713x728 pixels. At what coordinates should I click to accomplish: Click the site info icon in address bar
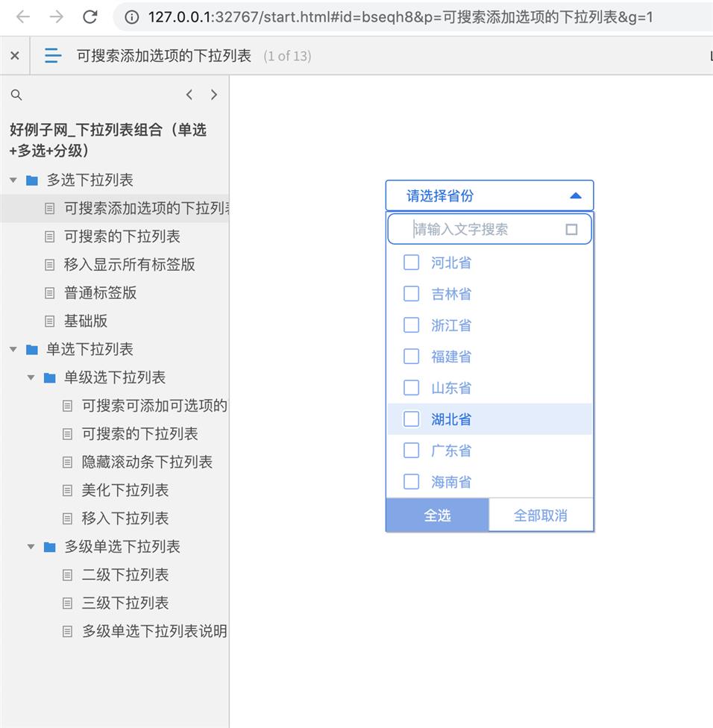point(132,16)
